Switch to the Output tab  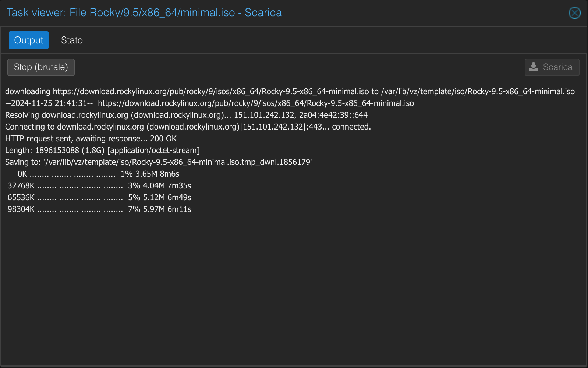(29, 40)
